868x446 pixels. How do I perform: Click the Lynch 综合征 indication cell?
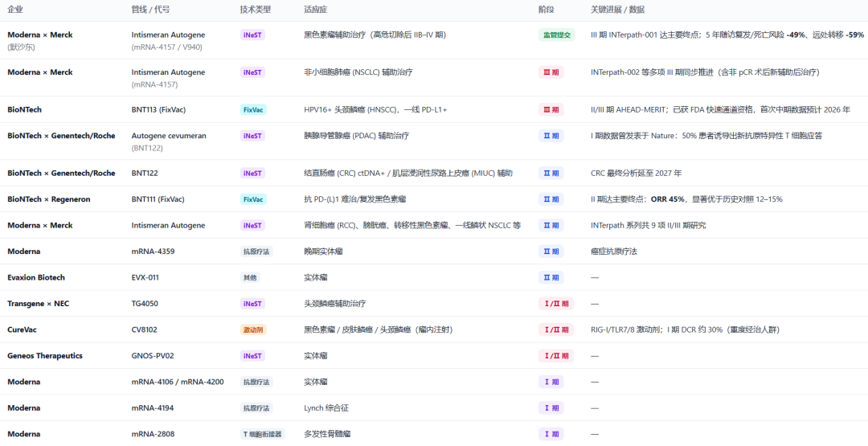tap(326, 407)
